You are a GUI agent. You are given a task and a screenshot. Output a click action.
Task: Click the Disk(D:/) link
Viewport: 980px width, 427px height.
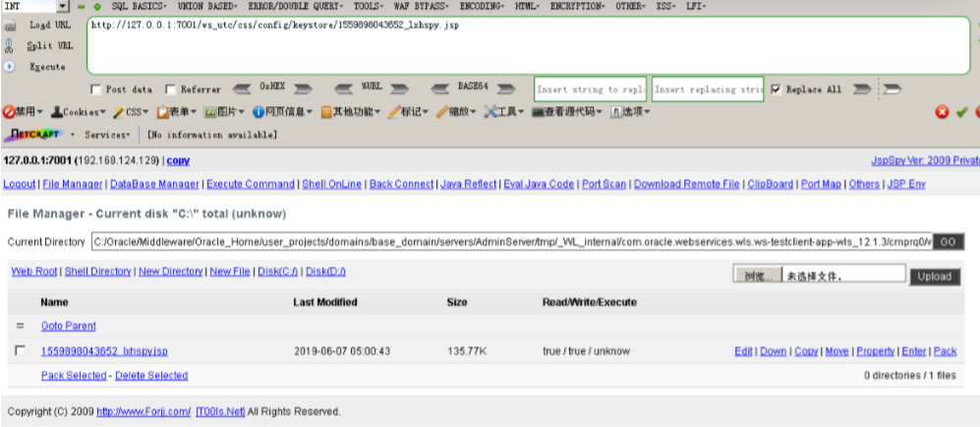coord(325,271)
